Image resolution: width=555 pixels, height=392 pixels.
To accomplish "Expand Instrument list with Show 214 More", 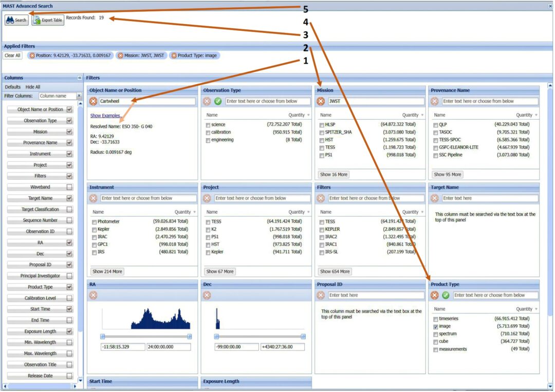I will tap(107, 271).
